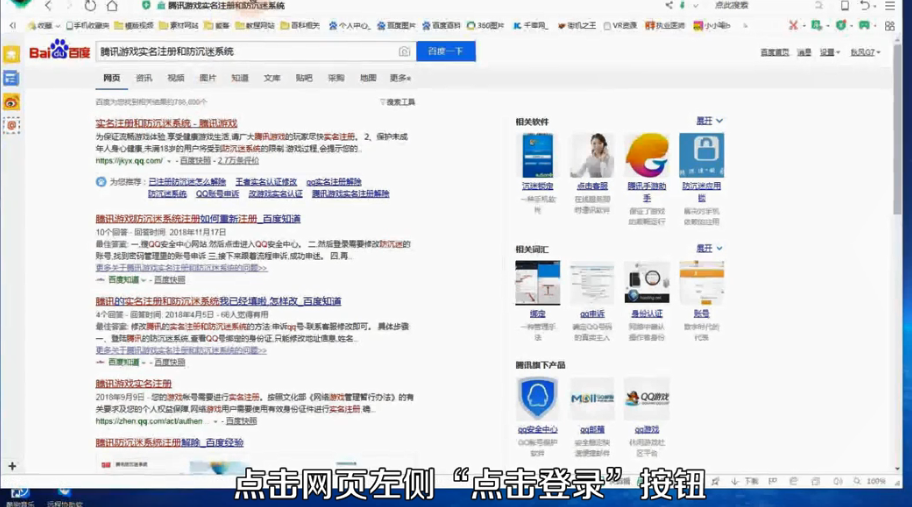The image size is (912, 507).
Task: Click the undo close-tab arrow icon
Action: coord(865,6)
